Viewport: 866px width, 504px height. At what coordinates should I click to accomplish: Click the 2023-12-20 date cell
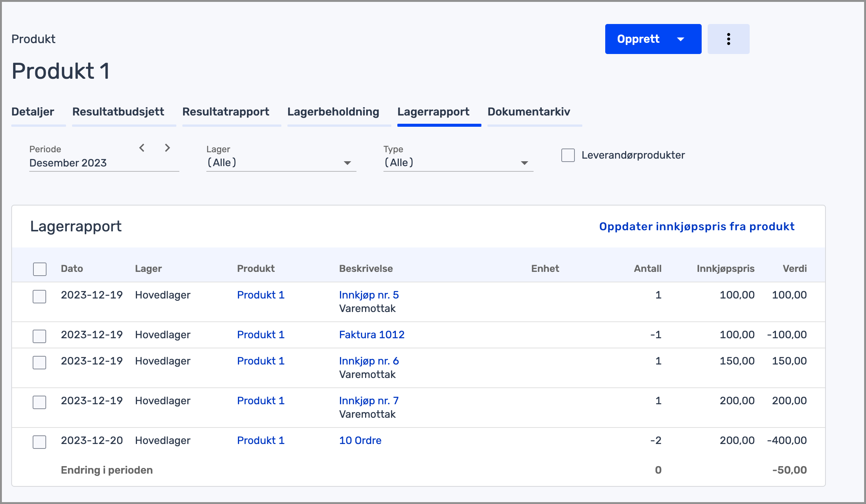pos(92,441)
